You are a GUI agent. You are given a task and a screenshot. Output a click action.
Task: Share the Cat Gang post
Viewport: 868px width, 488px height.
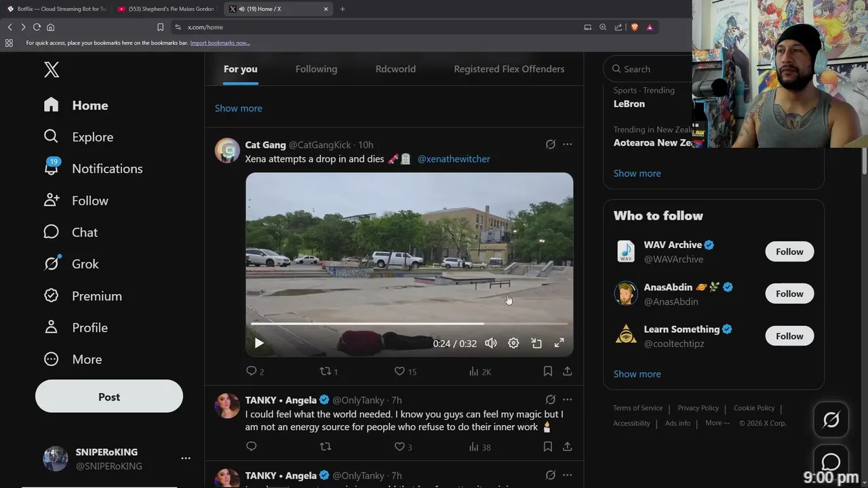point(568,371)
